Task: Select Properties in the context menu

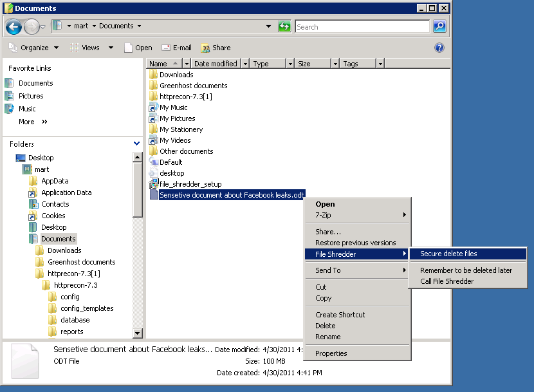Action: [x=331, y=353]
